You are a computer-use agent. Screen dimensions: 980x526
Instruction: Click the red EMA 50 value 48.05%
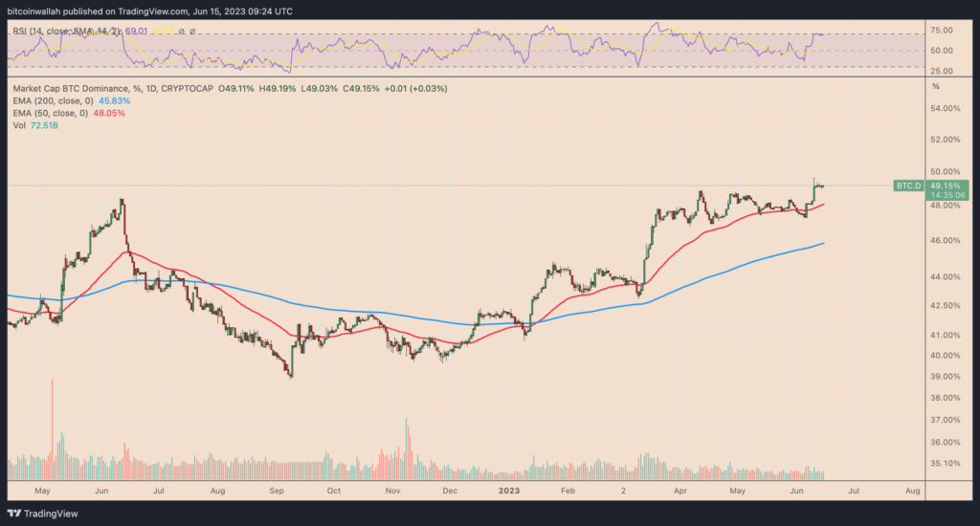[109, 113]
